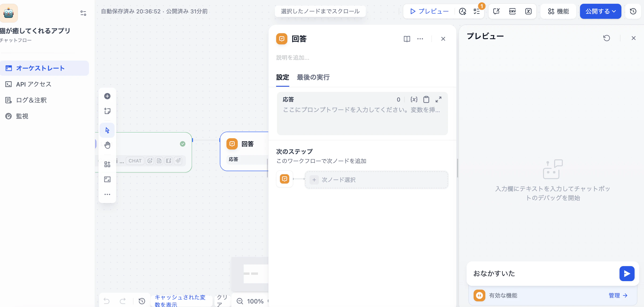
Task: Undo the last canvas action
Action: 106,301
